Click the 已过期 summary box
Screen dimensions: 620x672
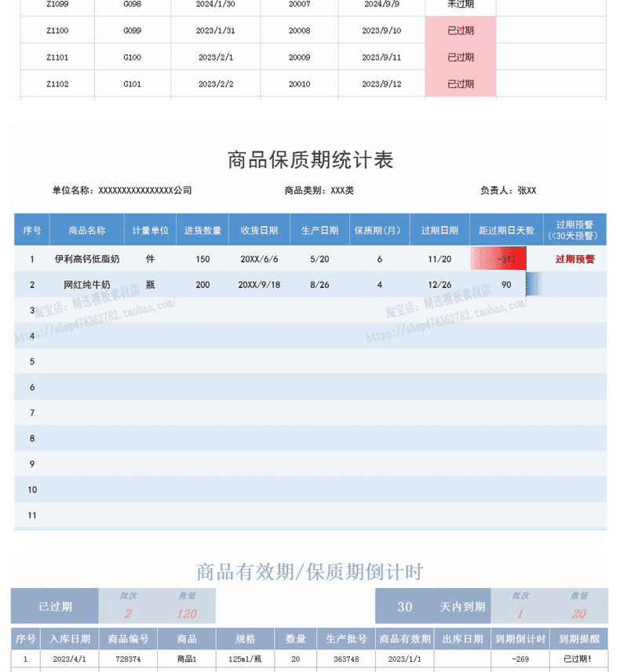click(x=55, y=606)
